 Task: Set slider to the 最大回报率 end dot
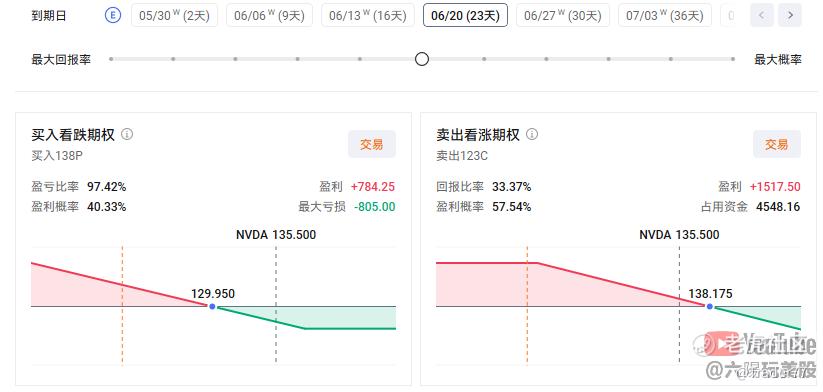pyautogui.click(x=111, y=59)
